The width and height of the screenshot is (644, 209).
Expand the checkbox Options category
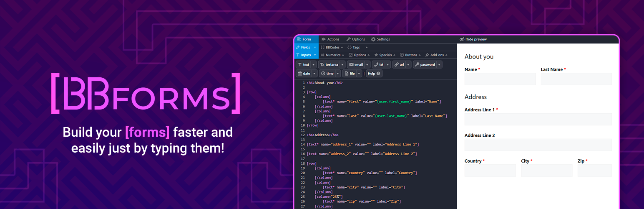tap(360, 55)
